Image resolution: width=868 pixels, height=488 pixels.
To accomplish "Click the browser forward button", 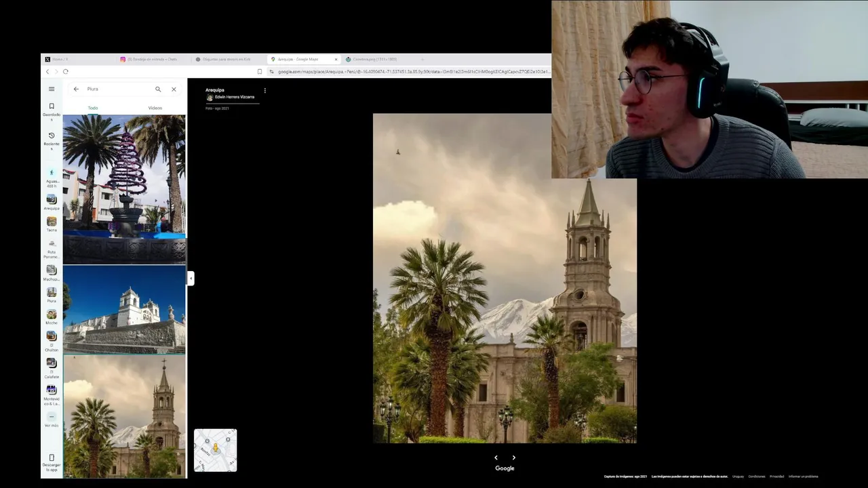I will (x=56, y=71).
